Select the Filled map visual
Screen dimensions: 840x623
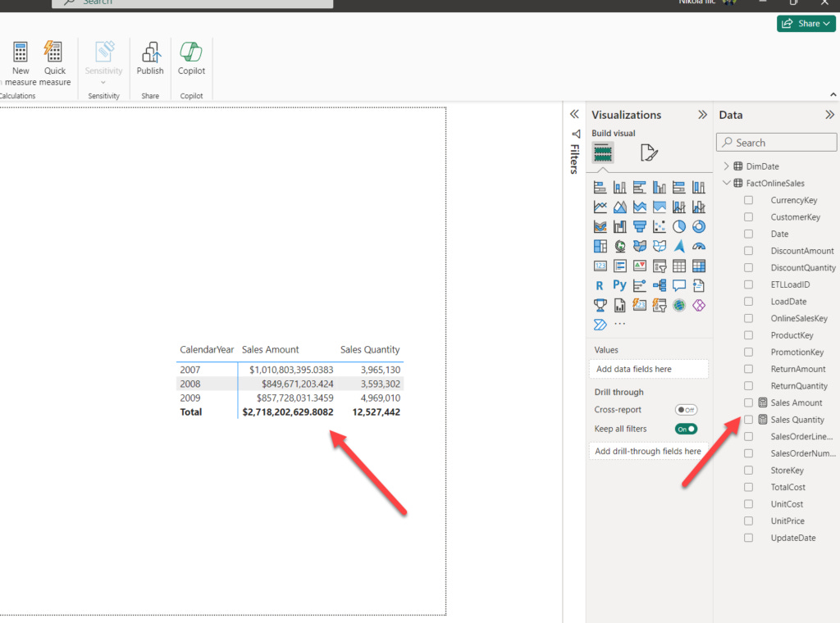click(x=640, y=246)
